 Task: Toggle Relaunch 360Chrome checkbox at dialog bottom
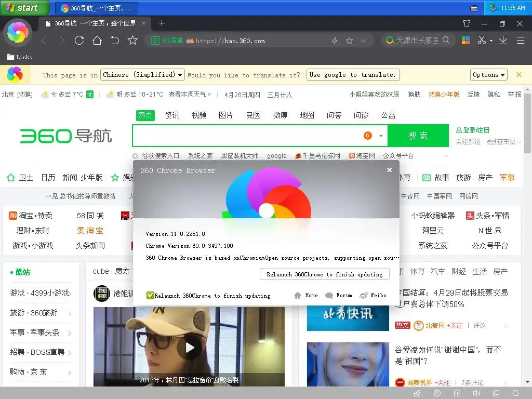pyautogui.click(x=150, y=295)
